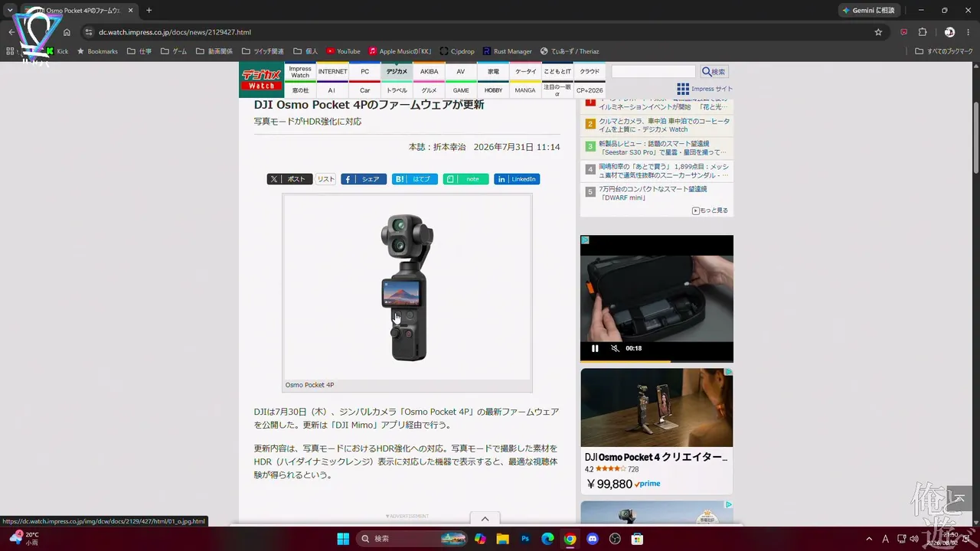The image size is (980, 551).
Task: Launch Copilot from the taskbar
Action: 480,539
